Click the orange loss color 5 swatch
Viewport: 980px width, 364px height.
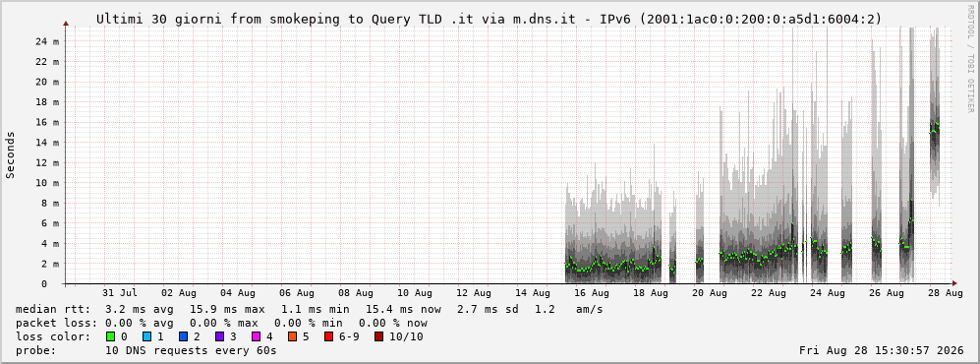292,336
